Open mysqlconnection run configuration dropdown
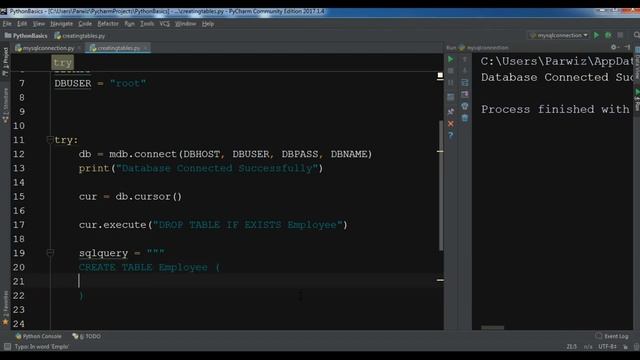The image size is (640, 360). pyautogui.click(x=559, y=36)
